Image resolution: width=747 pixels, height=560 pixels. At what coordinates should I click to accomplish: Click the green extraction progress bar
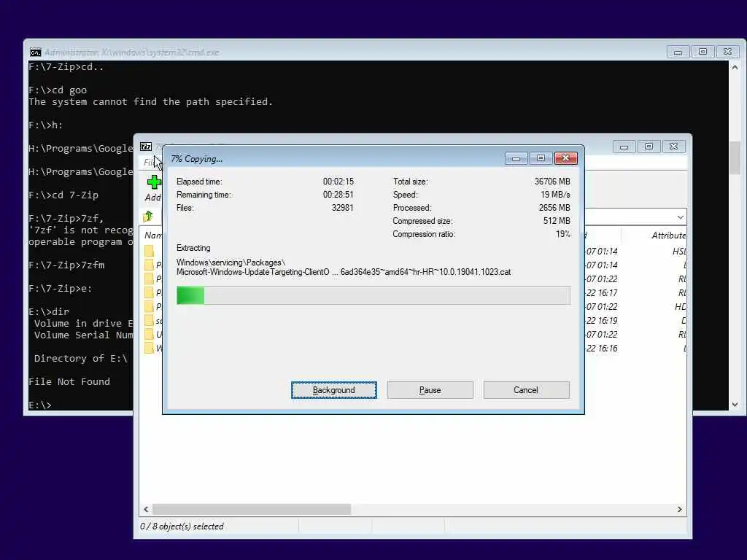coord(373,295)
